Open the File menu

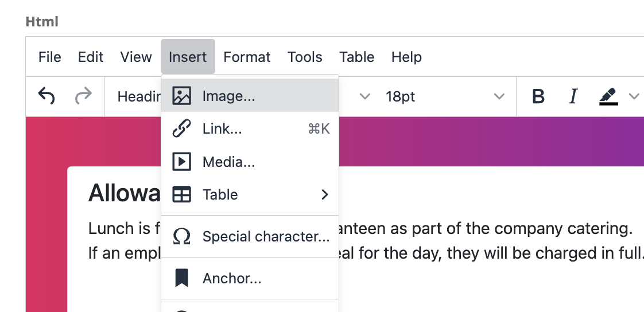[x=50, y=57]
